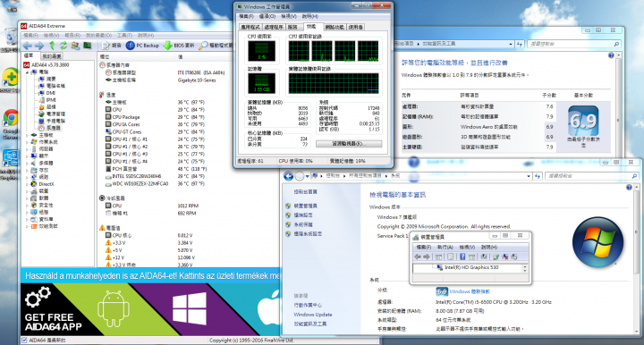Open the 系統保護 system protection link
The image size is (644, 345).
[x=303, y=224]
